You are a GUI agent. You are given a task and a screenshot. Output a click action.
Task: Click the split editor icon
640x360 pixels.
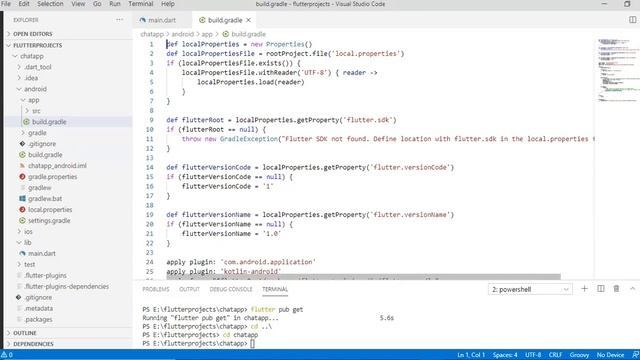632,20
